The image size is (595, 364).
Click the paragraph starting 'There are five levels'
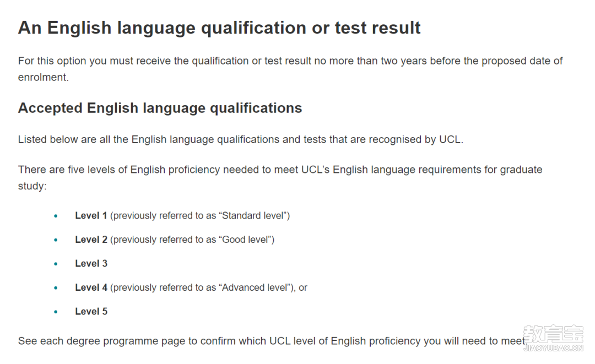tap(280, 177)
